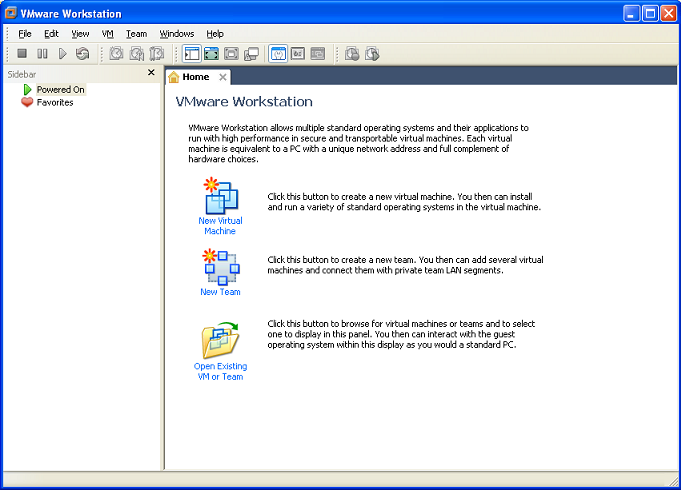Click the Capture Movie record icon
Image resolution: width=681 pixels, height=490 pixels.
pos(352,54)
